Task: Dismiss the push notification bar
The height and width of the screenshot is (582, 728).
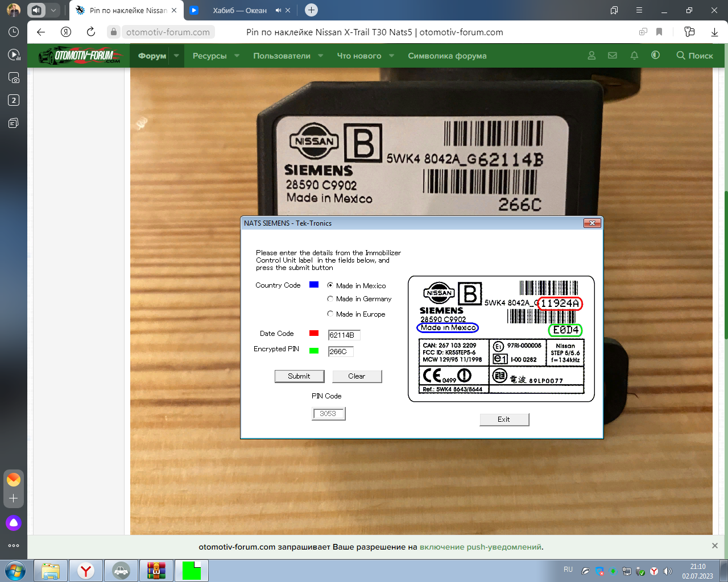Action: coord(714,546)
